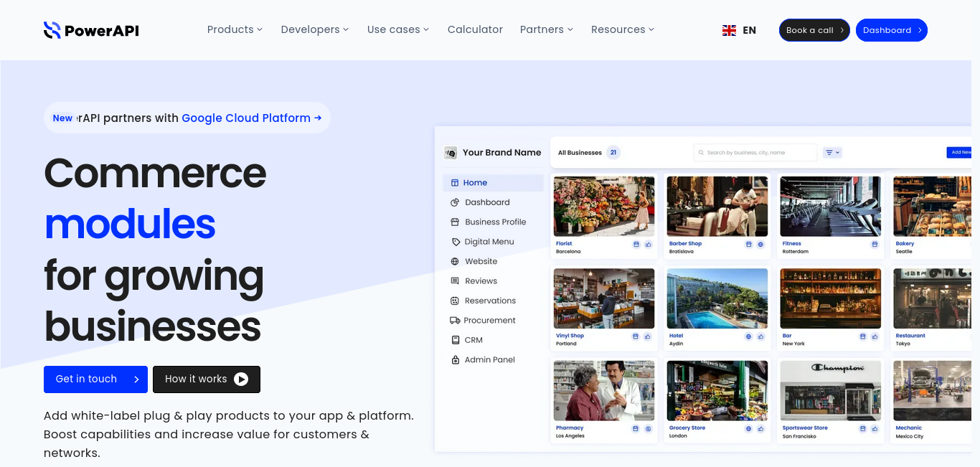Click the UK flag language icon
This screenshot has width=980, height=467.
click(729, 30)
